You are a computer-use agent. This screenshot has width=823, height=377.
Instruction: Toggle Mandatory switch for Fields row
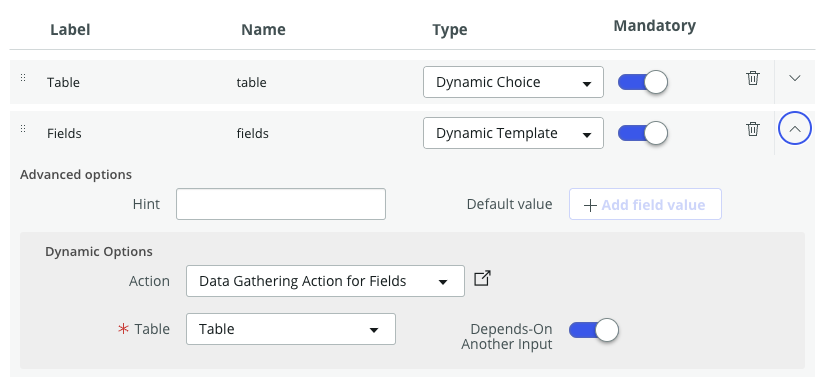(x=642, y=133)
